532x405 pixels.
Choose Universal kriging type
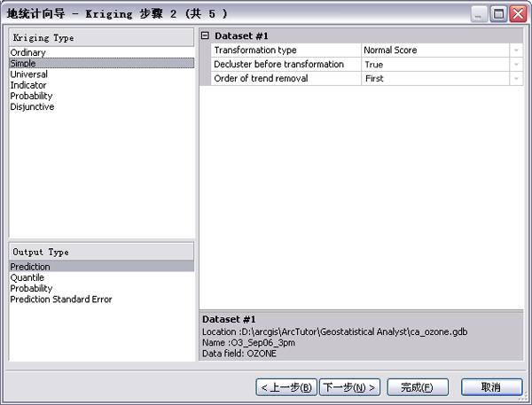pos(29,74)
